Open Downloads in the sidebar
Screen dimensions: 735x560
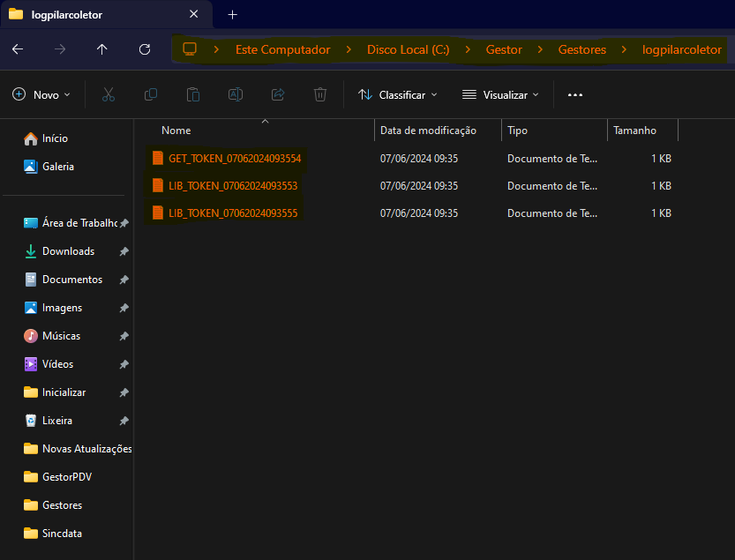pos(68,251)
